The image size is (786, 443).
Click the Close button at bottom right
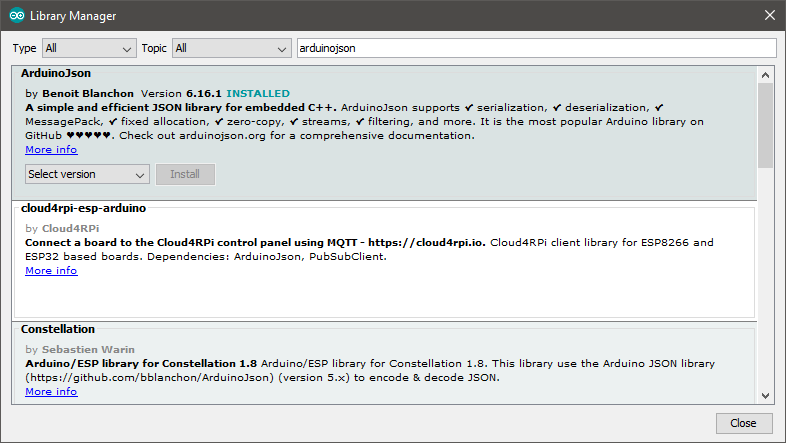(x=743, y=423)
